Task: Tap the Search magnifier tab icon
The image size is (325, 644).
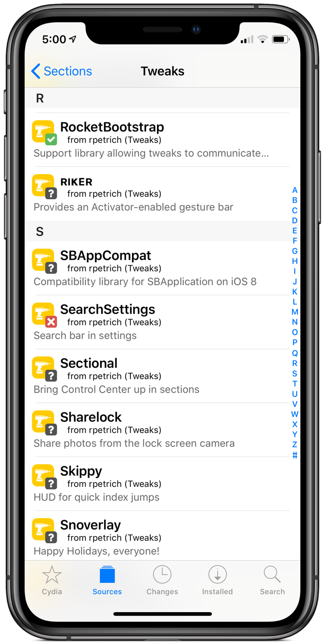Action: coord(272,574)
